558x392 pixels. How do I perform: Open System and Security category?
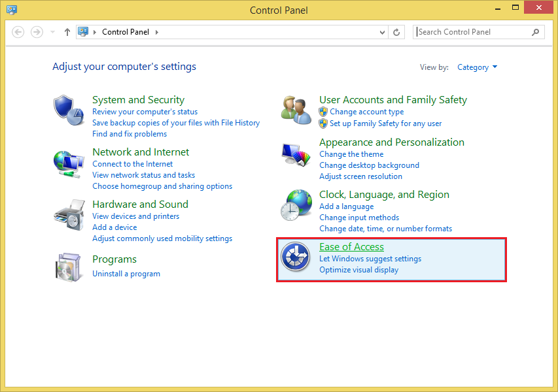click(x=139, y=100)
